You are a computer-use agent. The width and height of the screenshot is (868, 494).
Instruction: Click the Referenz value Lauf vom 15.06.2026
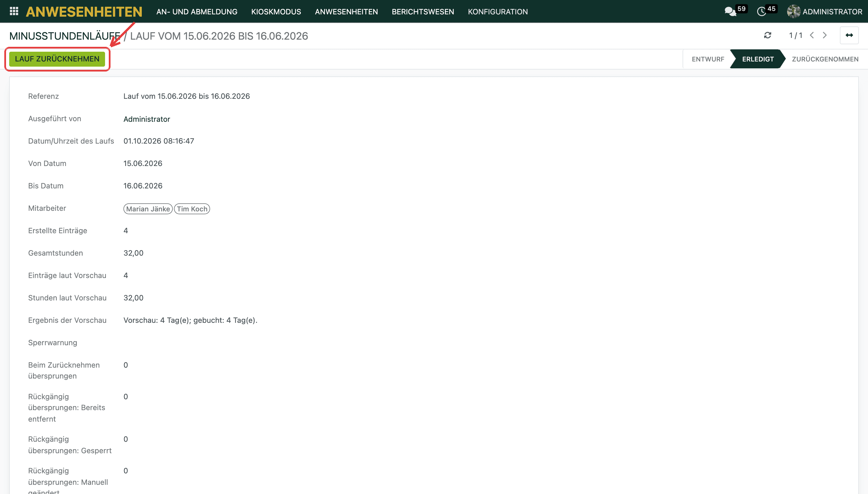coord(187,96)
